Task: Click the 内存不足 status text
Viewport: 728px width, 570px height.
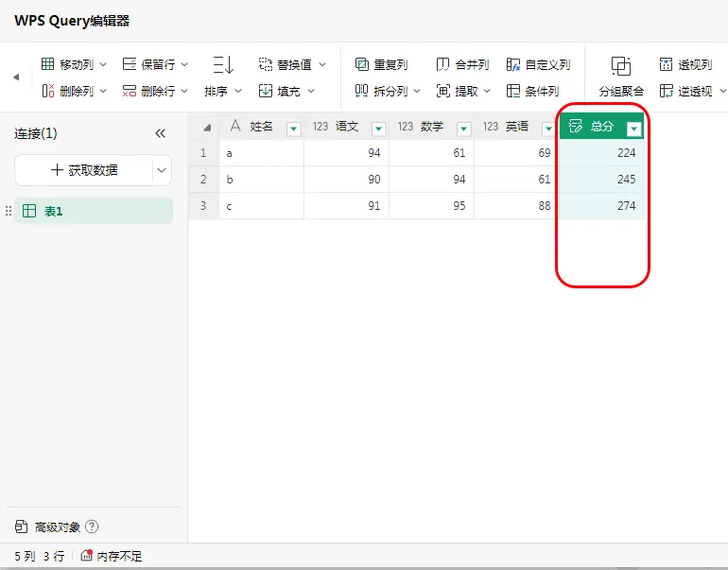Action: click(119, 556)
